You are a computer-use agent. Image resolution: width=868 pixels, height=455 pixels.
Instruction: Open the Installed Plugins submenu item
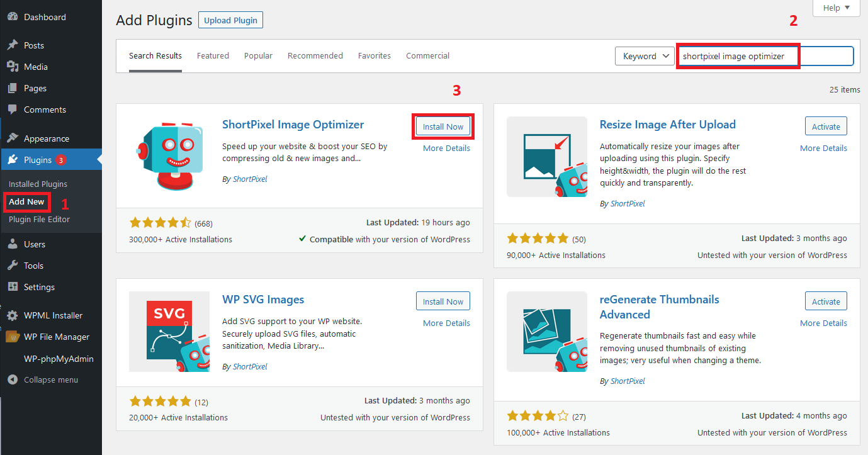38,184
